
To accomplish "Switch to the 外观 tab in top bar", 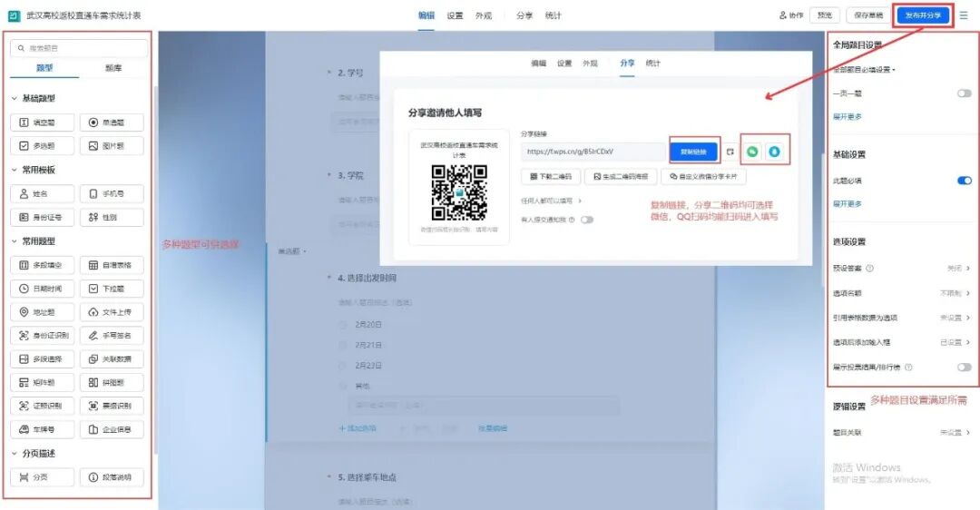I will click(x=483, y=15).
